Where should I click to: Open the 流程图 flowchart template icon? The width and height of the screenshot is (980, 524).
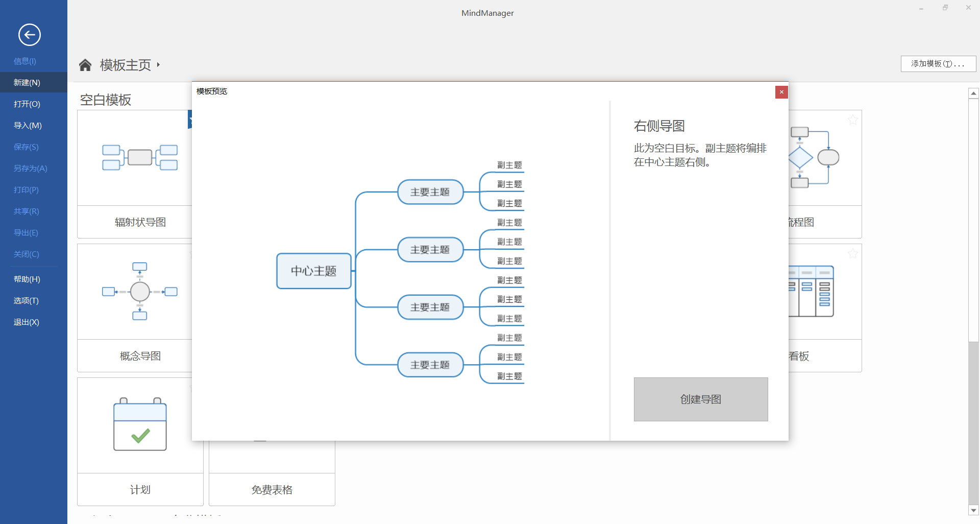point(815,158)
